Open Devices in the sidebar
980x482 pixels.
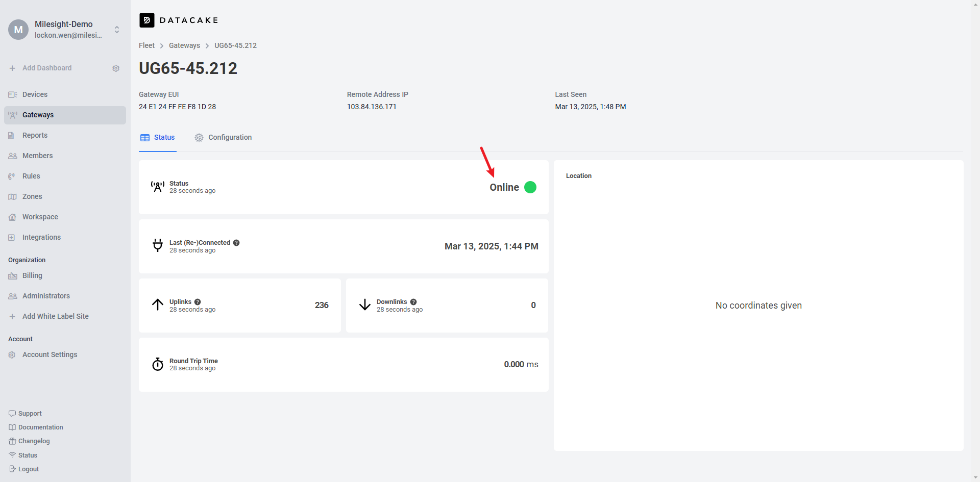65,95
